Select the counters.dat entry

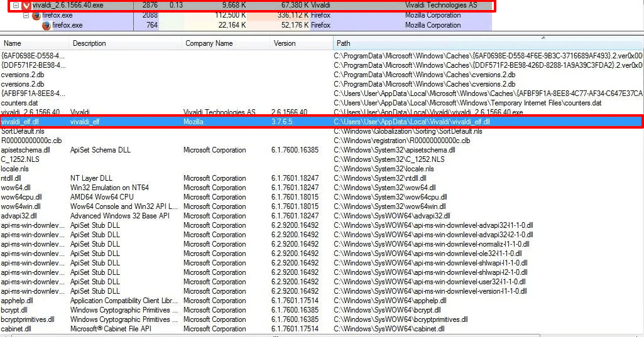click(322, 103)
